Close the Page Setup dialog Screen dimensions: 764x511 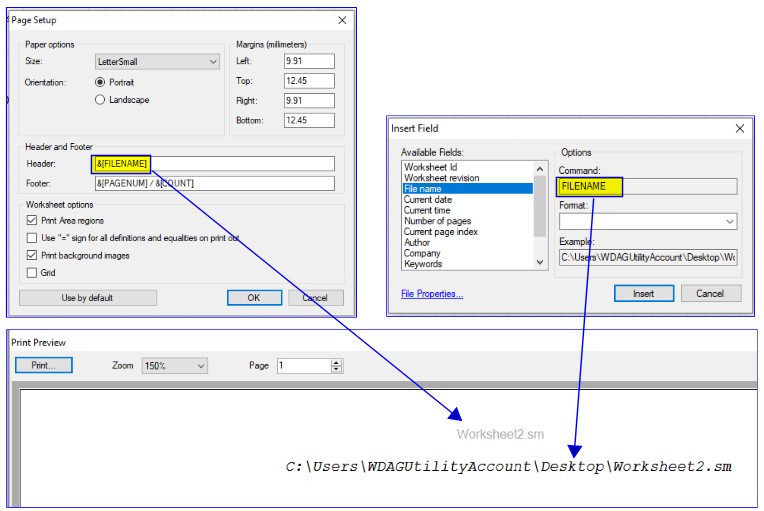(342, 20)
